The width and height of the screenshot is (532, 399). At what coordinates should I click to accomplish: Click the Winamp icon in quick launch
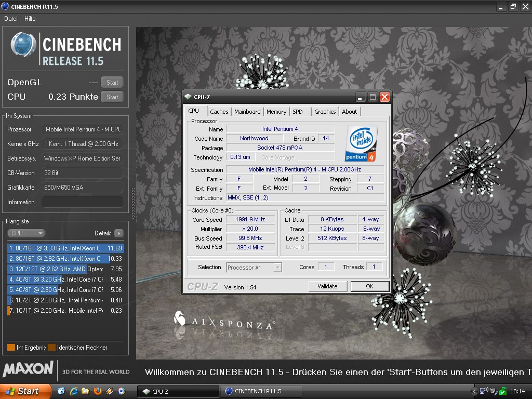[109, 391]
